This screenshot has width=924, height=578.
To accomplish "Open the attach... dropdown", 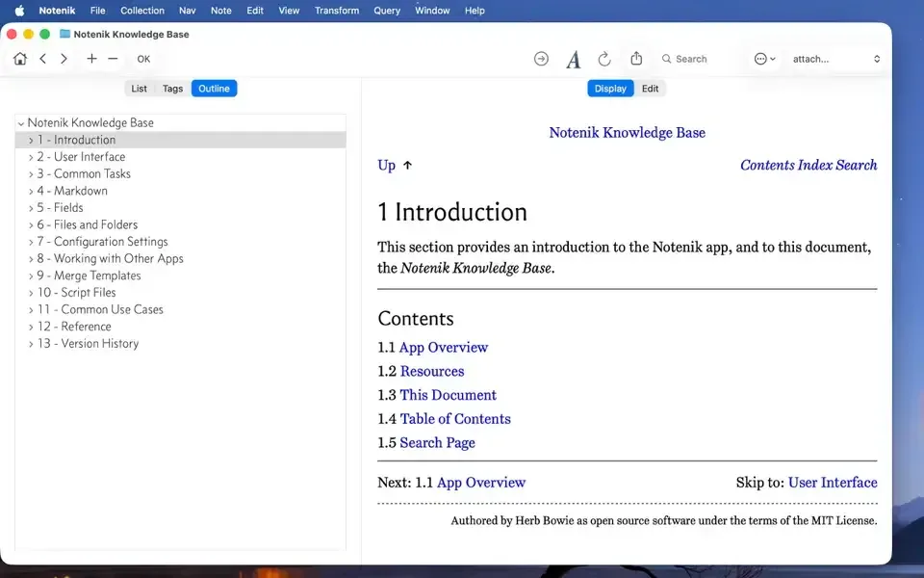I will tap(835, 59).
